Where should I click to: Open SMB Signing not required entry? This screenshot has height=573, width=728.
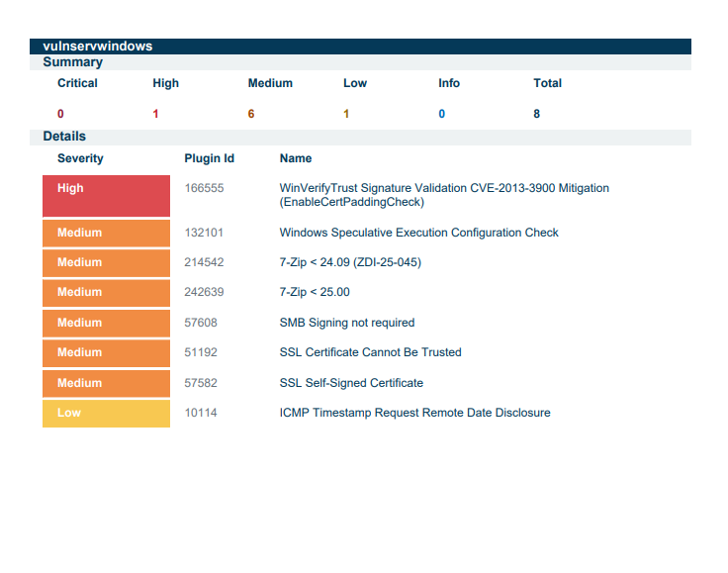(347, 323)
